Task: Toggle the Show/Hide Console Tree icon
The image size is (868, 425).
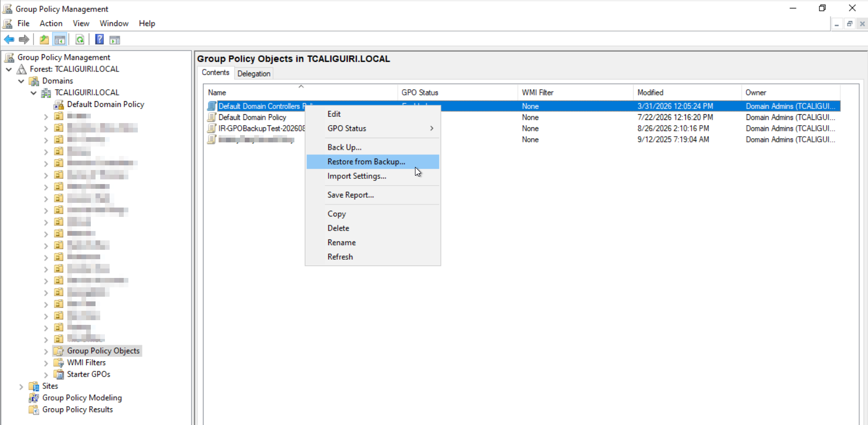Action: click(60, 40)
